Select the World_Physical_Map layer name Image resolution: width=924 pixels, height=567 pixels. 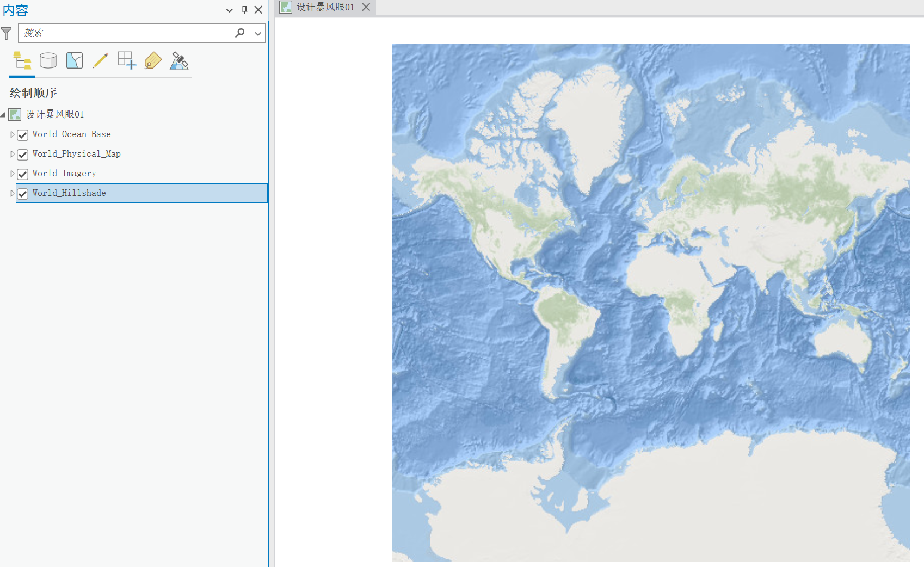click(x=76, y=154)
